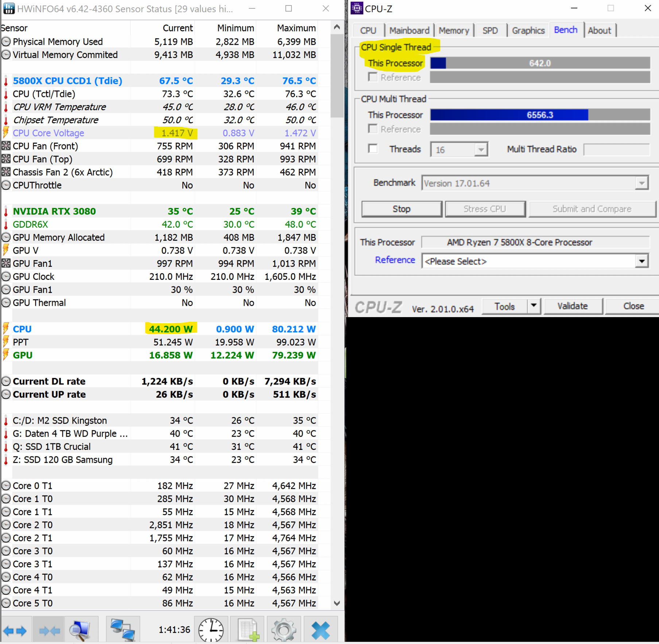Switch to CPU tab in CPU-Z
This screenshot has height=644, width=659.
[x=368, y=30]
